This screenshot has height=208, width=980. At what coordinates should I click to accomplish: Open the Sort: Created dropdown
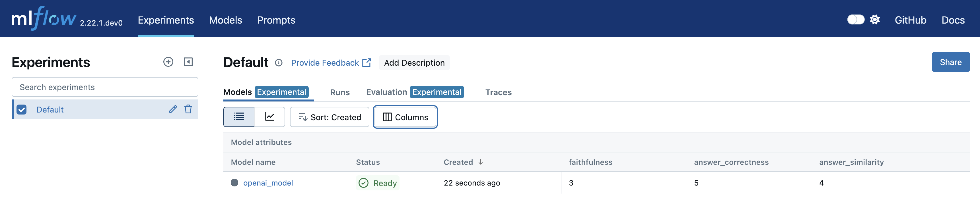(330, 117)
